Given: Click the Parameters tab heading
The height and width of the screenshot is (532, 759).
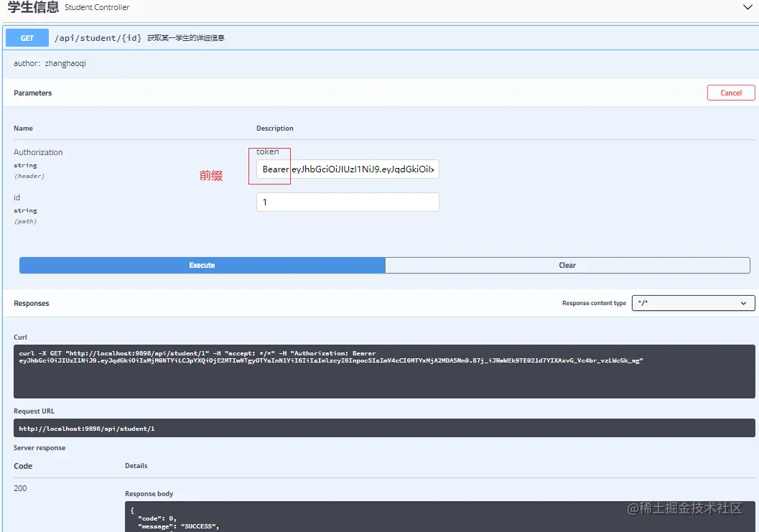Looking at the screenshot, I should click(32, 93).
